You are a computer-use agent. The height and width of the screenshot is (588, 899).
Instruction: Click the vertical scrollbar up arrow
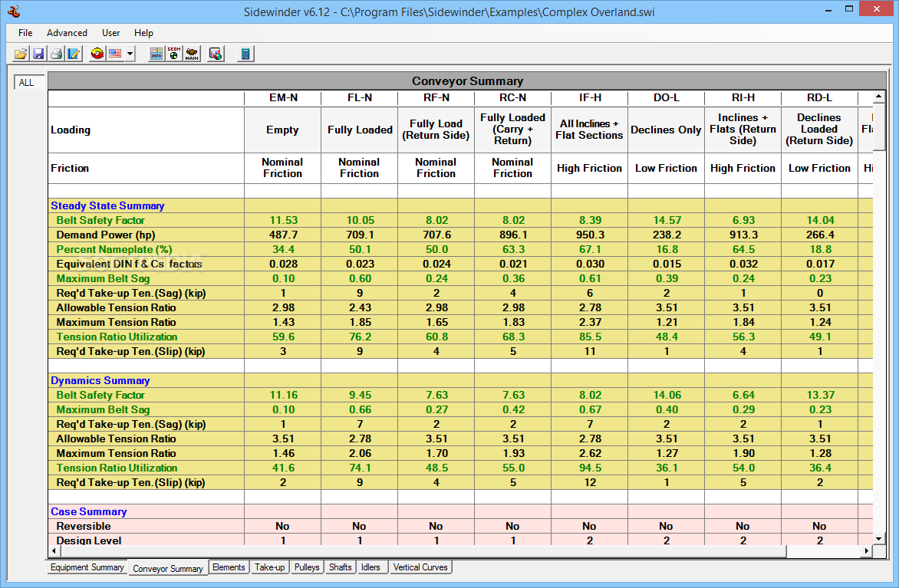click(879, 97)
